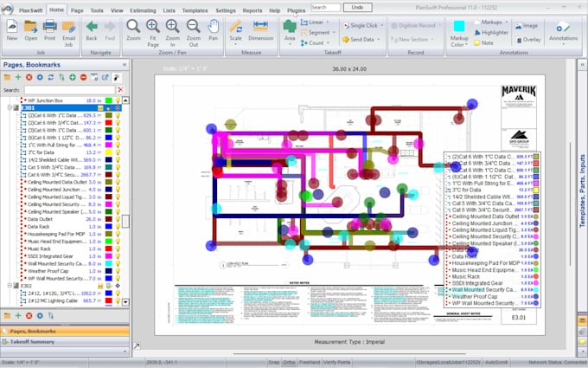Open the Plugins ribbon tab
Image resolution: width=588 pixels, height=368 pixels.
(297, 10)
